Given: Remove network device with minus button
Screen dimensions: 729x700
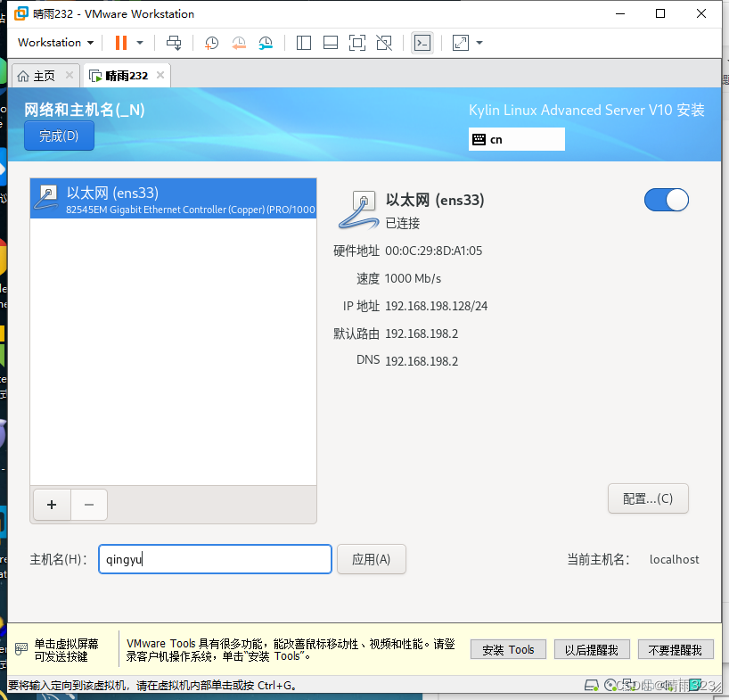Looking at the screenshot, I should (x=89, y=505).
